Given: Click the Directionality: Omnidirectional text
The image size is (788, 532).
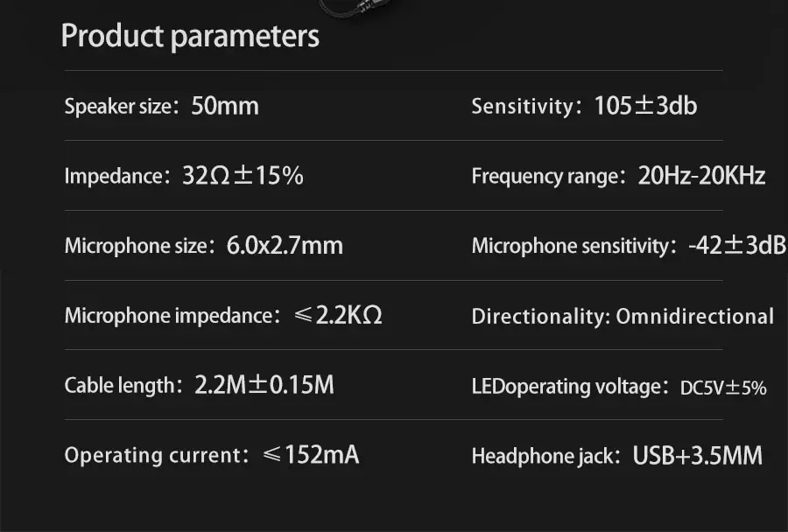Looking at the screenshot, I should 623,317.
